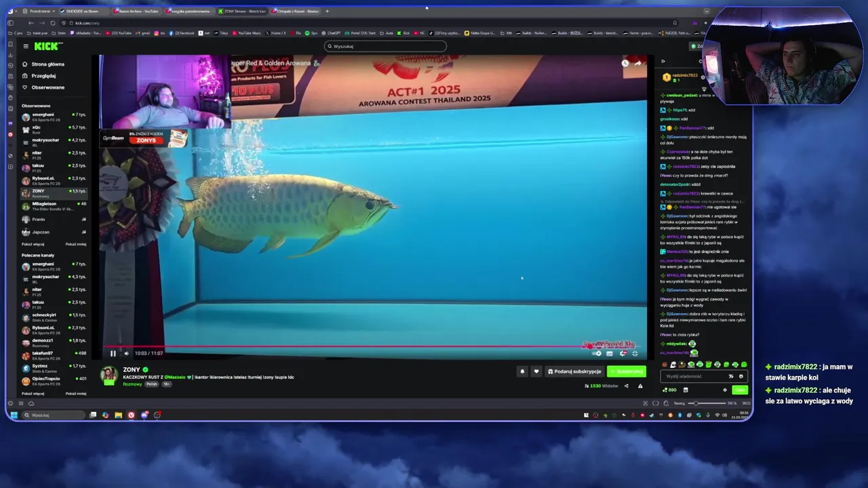This screenshot has height=488, width=868.
Task: Open ZONY streamer avatar
Action: [108, 375]
